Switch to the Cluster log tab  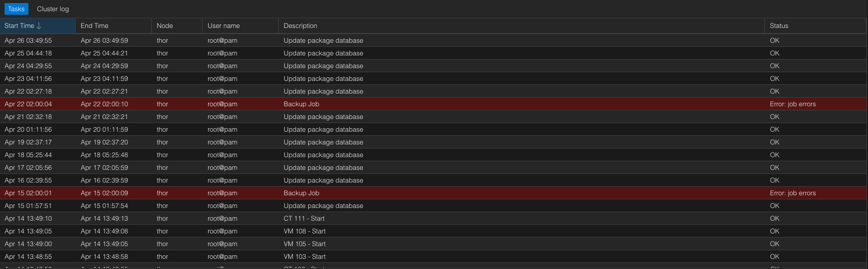[53, 9]
